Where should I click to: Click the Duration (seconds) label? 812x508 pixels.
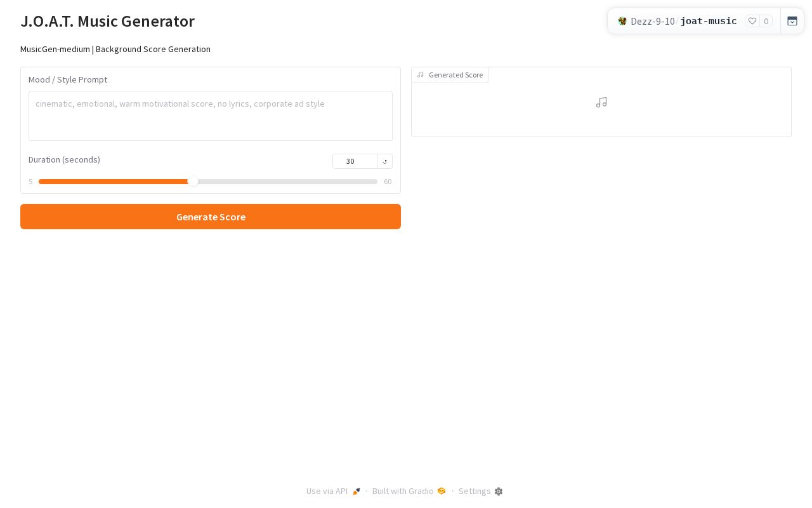pyautogui.click(x=64, y=159)
